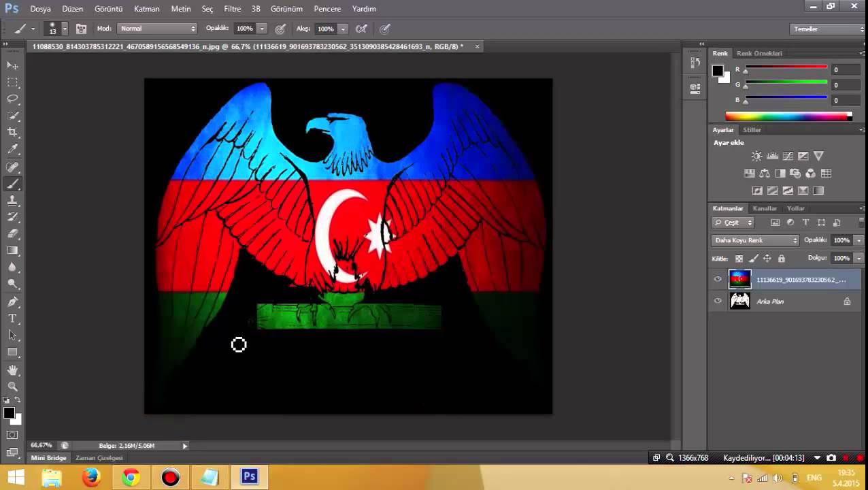
Task: Open the Filtre menu
Action: pyautogui.click(x=233, y=9)
